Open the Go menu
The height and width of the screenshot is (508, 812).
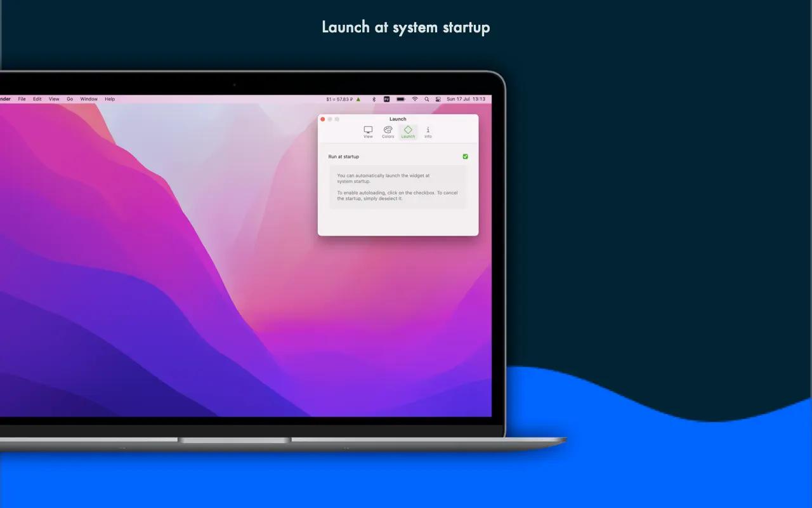click(70, 99)
